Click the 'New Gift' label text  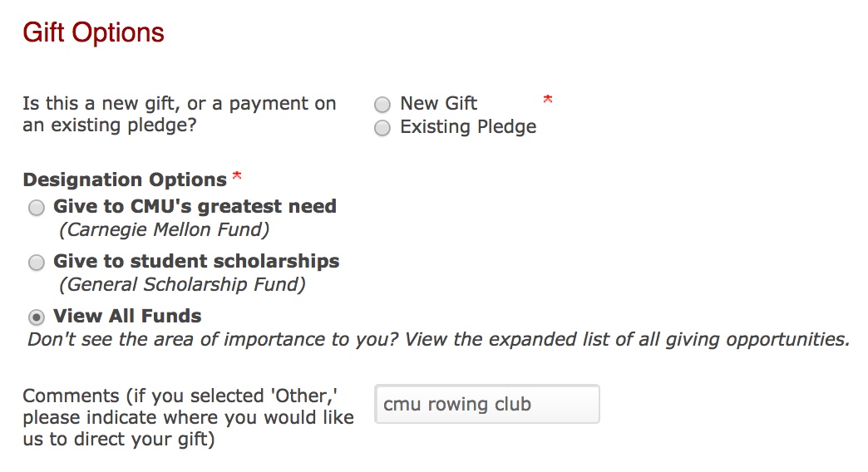(438, 103)
